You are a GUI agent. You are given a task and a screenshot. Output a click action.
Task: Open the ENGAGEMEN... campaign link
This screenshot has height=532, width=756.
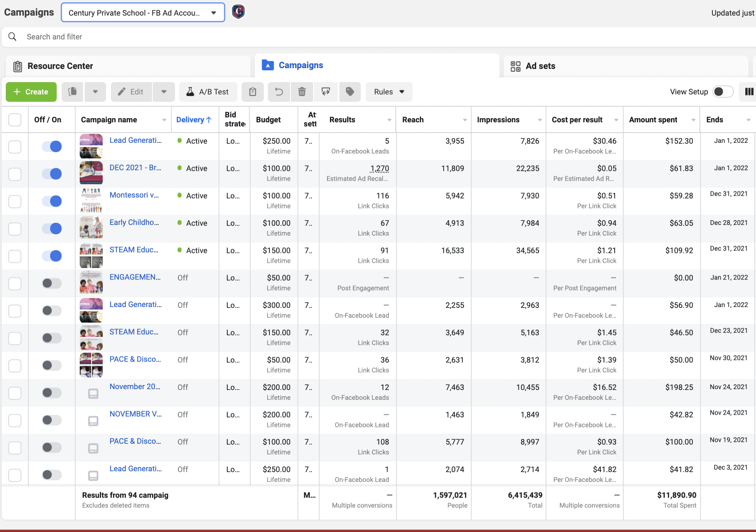pos(135,277)
